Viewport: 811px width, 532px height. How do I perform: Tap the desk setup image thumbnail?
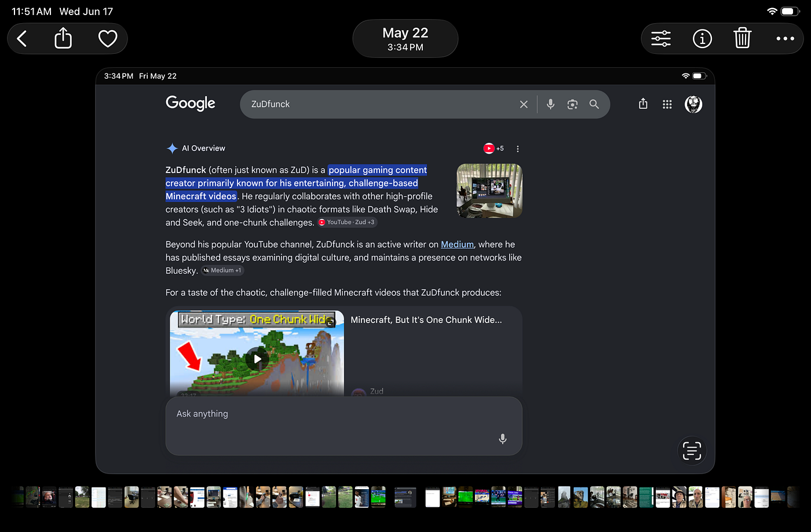point(489,191)
